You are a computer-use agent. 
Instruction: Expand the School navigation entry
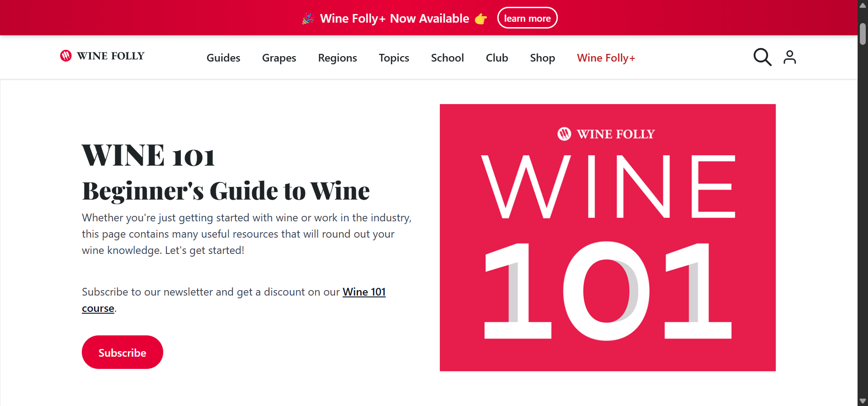[x=447, y=57]
